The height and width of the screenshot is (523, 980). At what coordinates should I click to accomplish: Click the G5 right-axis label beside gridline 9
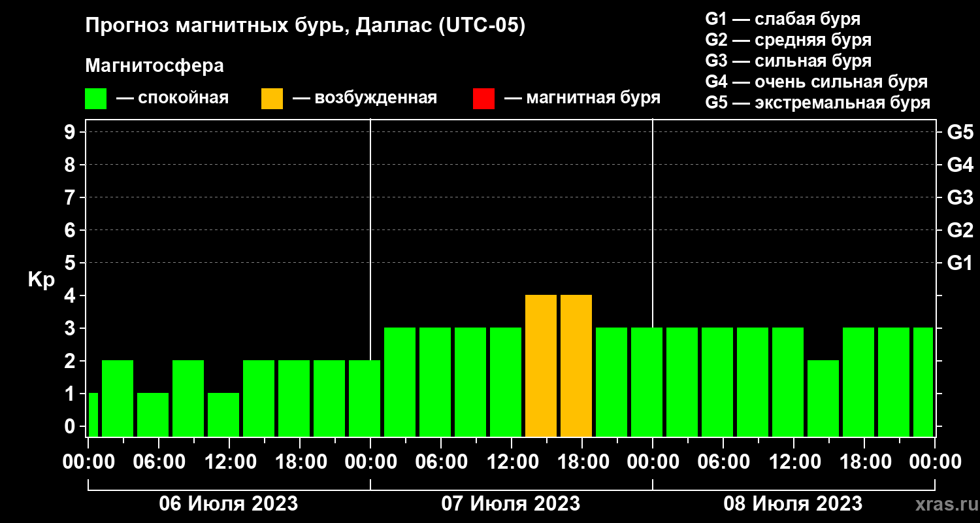(960, 132)
